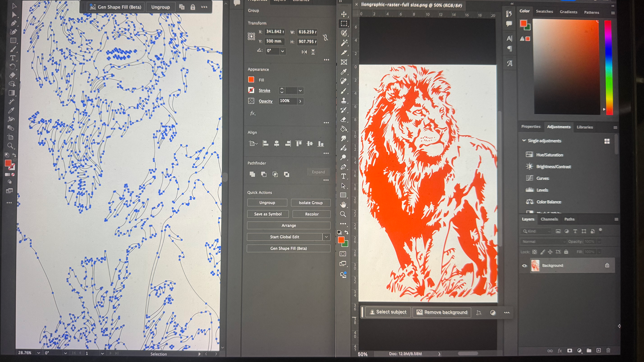This screenshot has height=362, width=644.
Task: Click the Recolor quick action button
Action: (x=312, y=214)
